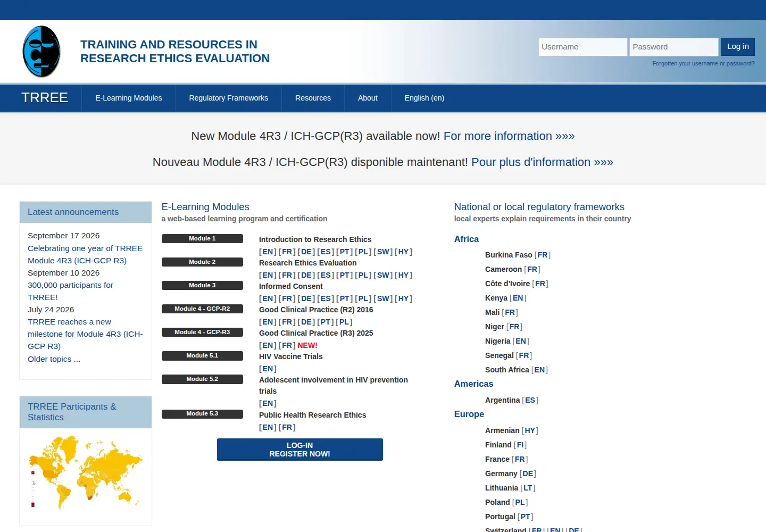This screenshot has width=766, height=532.
Task: Click the Module 2 badge
Action: click(202, 262)
